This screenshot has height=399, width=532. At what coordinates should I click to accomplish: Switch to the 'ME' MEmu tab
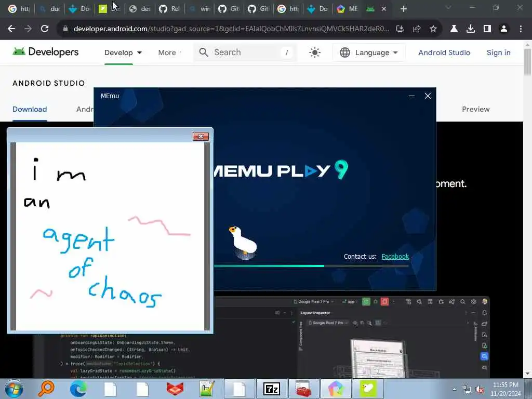pos(348,9)
